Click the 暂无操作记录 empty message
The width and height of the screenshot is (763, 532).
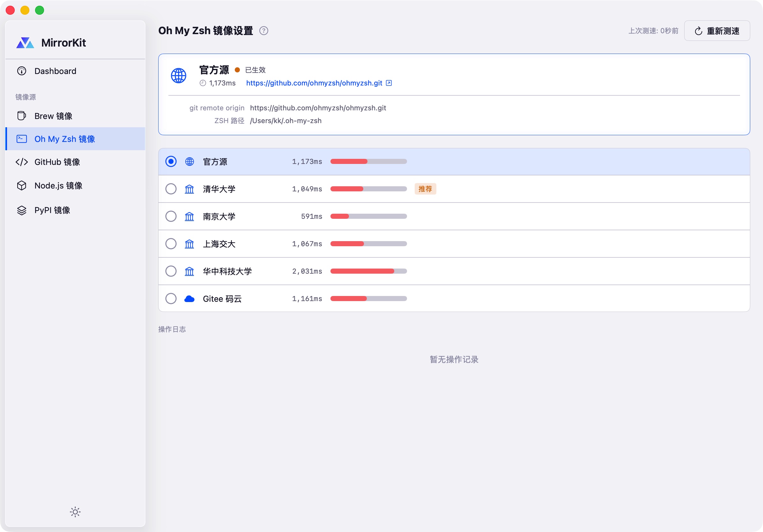[454, 359]
